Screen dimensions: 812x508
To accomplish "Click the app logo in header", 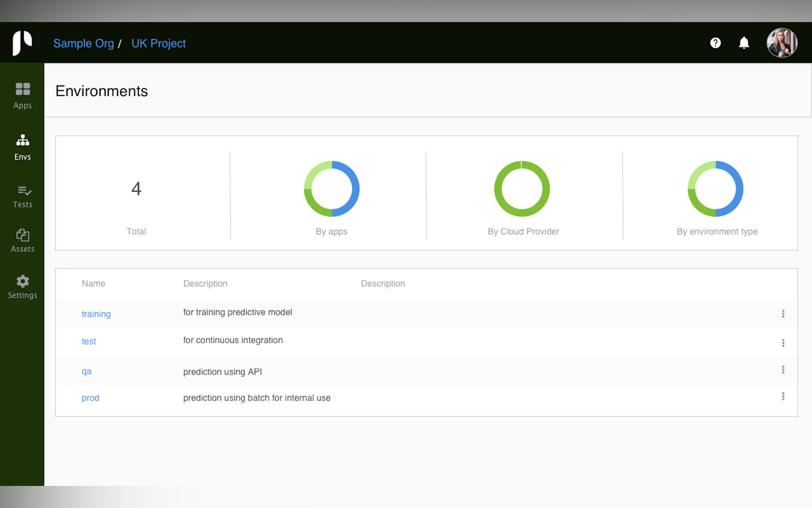I will pyautogui.click(x=22, y=43).
